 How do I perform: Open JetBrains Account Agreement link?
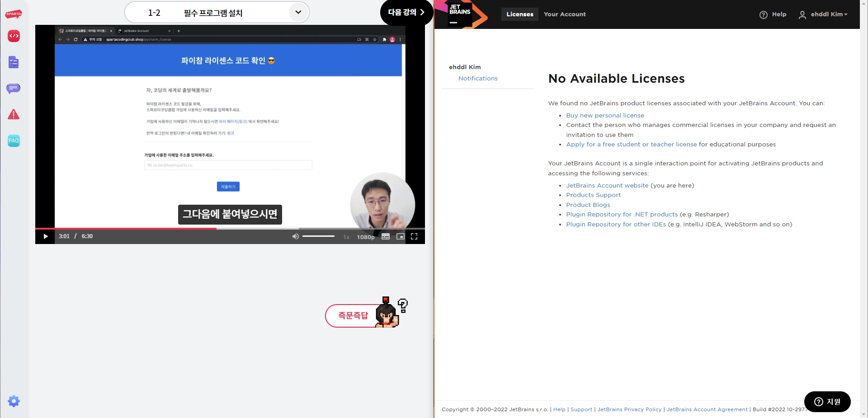[707, 409]
